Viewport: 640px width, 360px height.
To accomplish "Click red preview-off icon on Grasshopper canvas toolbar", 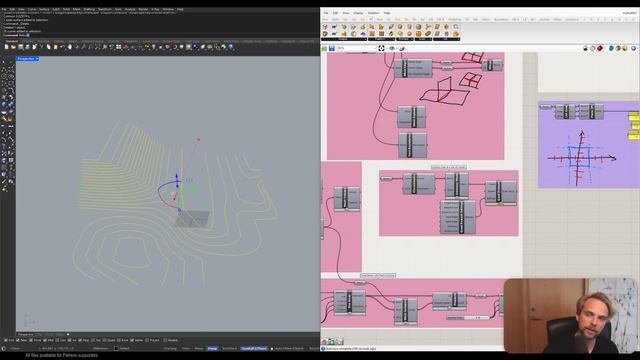I will tap(600, 48).
